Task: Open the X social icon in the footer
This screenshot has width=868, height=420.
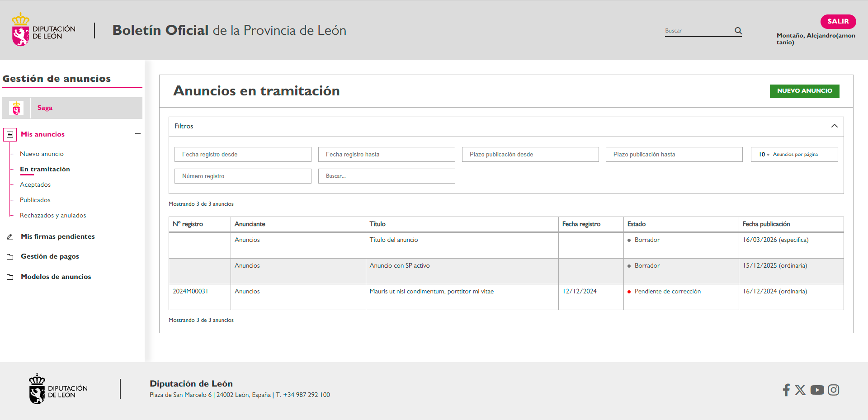Action: pos(801,390)
